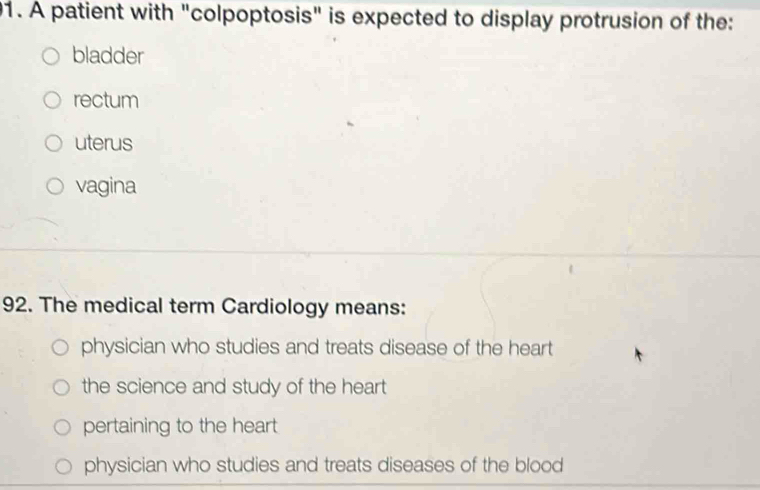Select the "bladder" radio button

click(56, 58)
